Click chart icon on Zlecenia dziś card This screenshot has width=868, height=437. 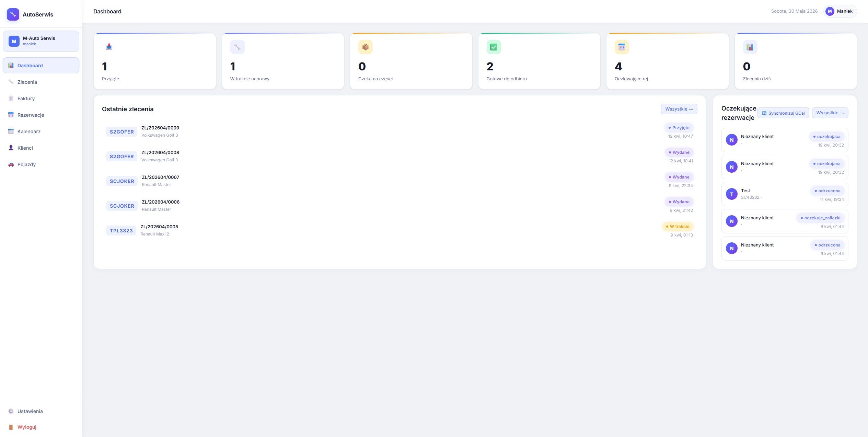[750, 47]
